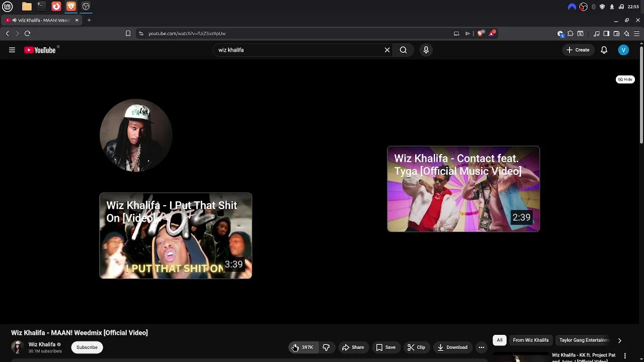Share the video
This screenshot has width=644, height=362.
pos(353,347)
